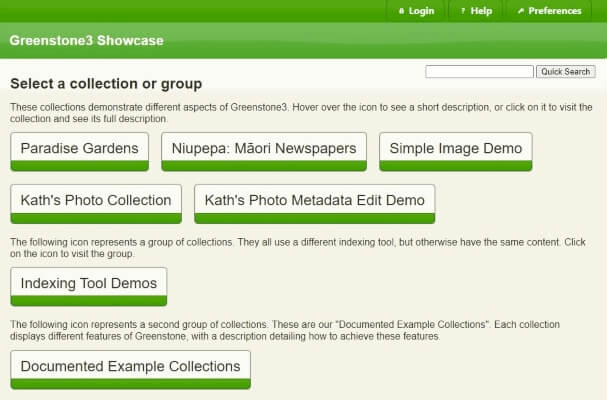Click the lock icon beside Login

click(x=401, y=11)
